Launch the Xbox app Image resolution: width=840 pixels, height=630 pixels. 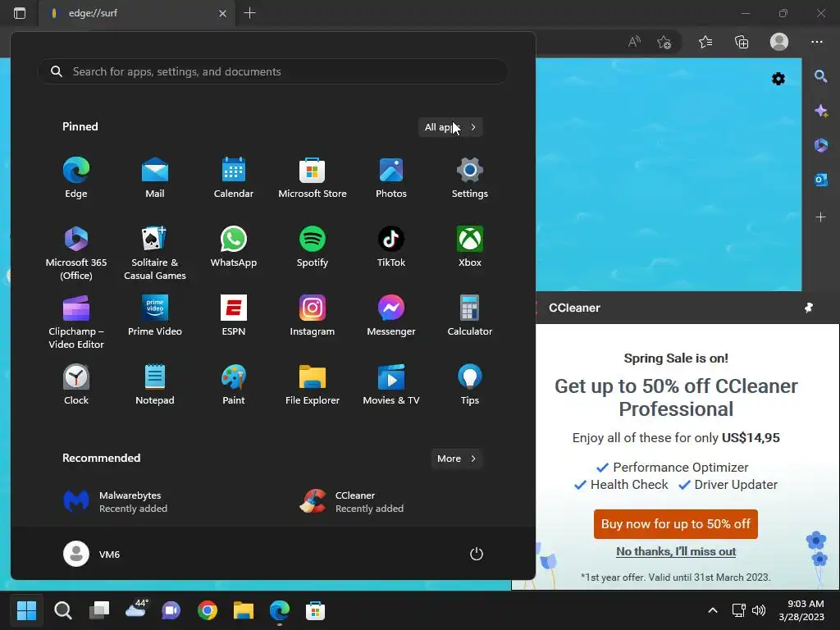pos(470,247)
